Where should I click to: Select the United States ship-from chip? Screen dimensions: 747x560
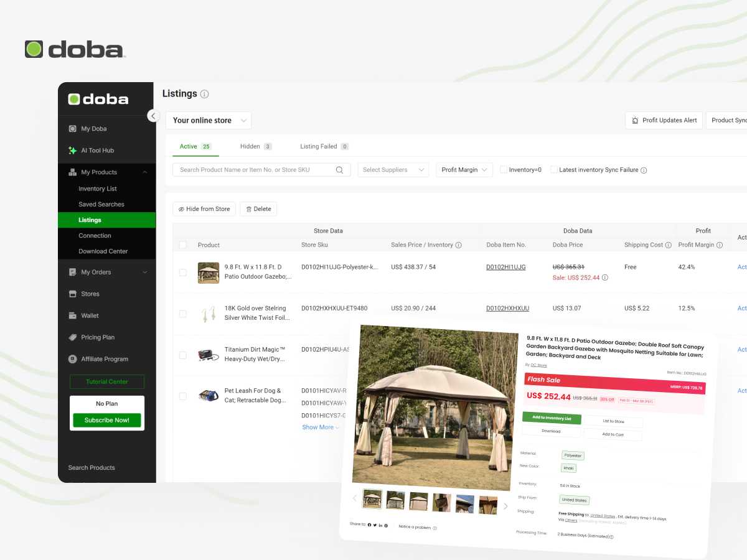(x=575, y=500)
